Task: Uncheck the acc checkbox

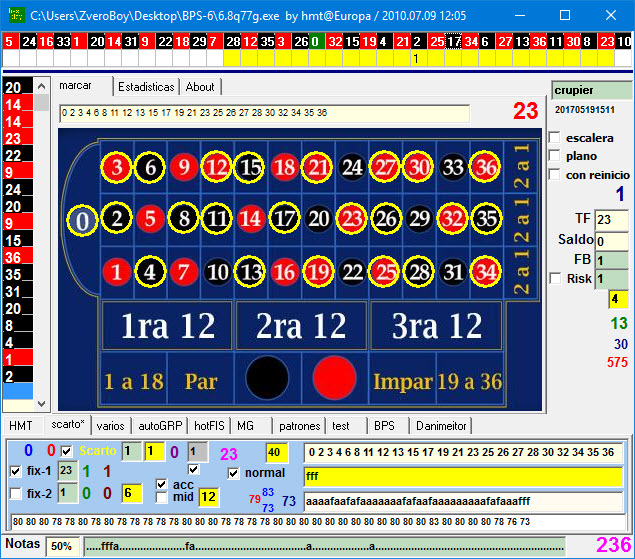Action: click(162, 484)
